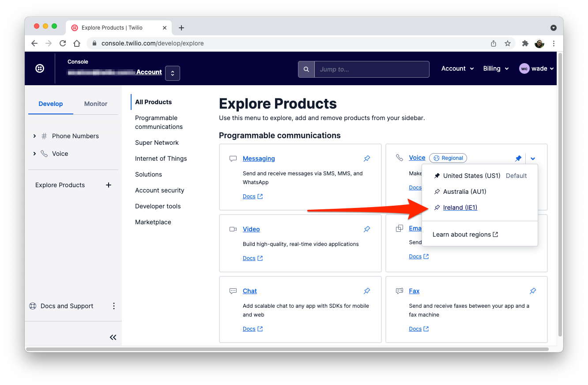Unpin the Voice product

518,158
